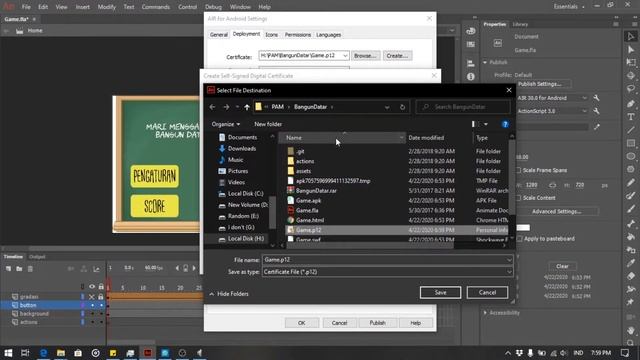Click Advanced Settings button
This screenshot has width=640, height=360.
coord(556,211)
